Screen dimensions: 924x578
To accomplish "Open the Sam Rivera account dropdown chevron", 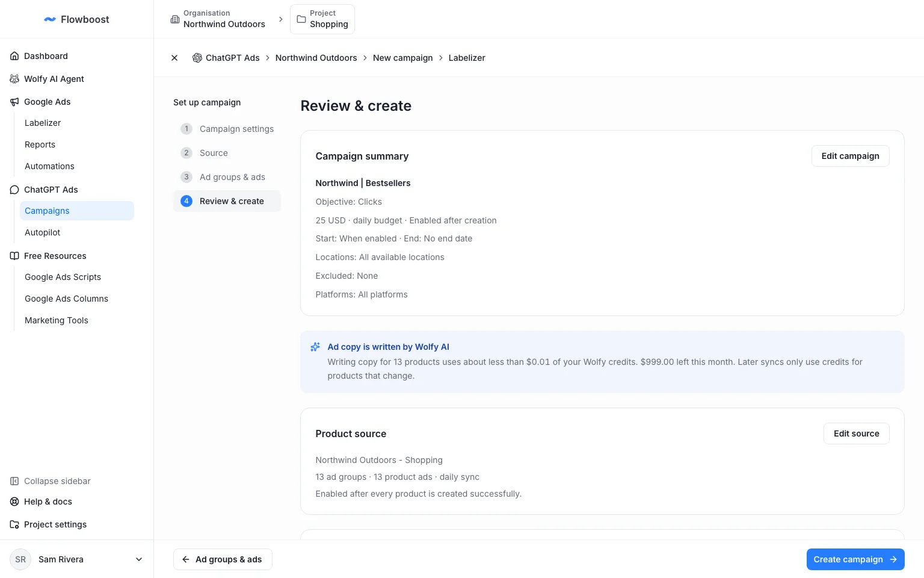I will point(139,559).
